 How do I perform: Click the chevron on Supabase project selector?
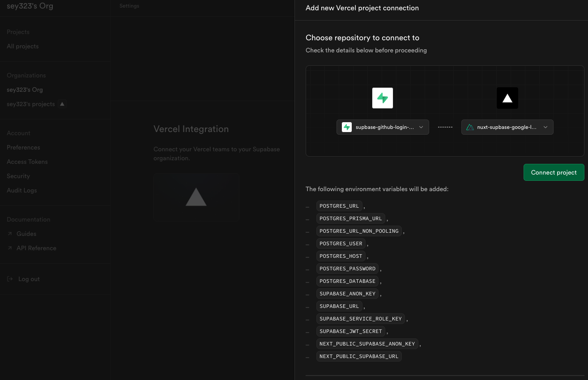[421, 127]
